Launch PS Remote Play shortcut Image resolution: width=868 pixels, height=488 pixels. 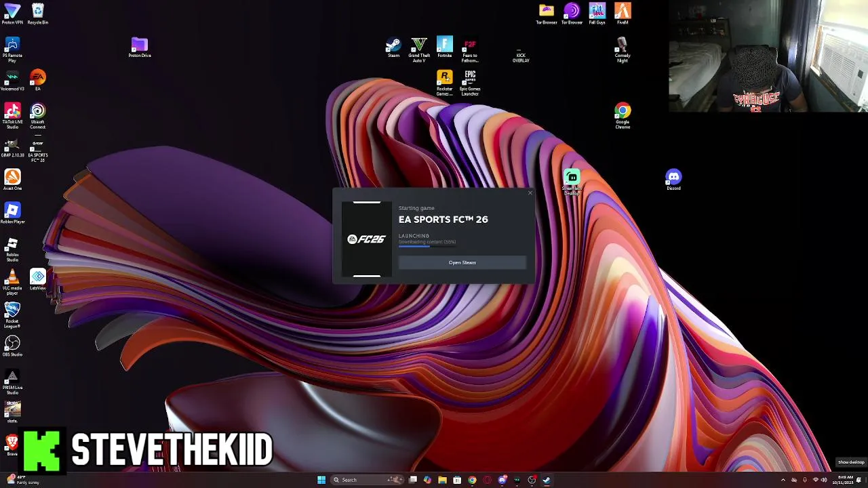(x=12, y=49)
